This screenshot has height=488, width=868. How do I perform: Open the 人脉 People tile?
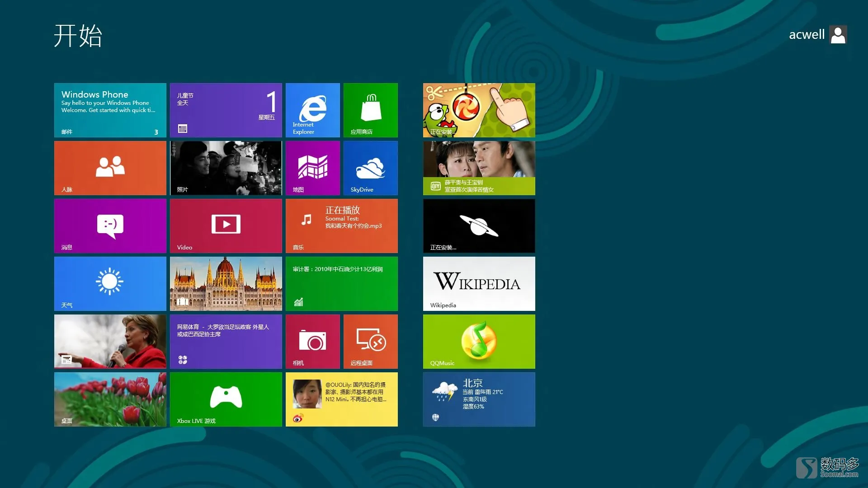point(110,168)
